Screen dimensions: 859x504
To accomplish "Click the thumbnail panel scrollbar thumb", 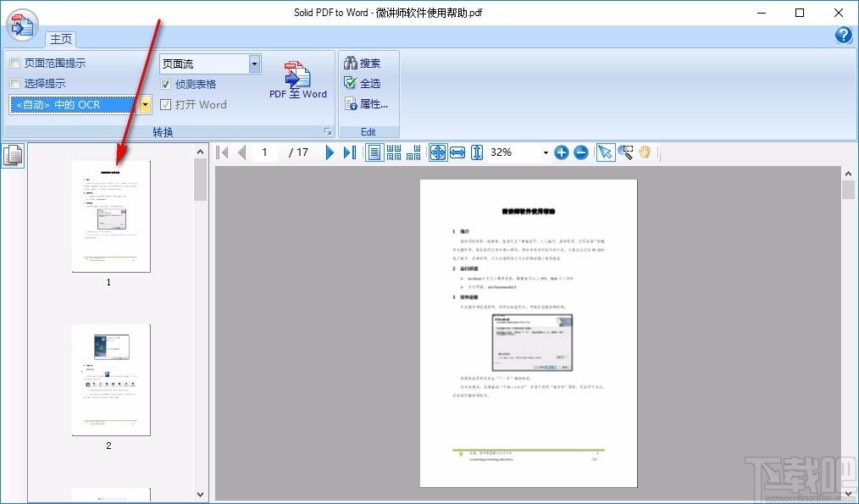I will (201, 180).
